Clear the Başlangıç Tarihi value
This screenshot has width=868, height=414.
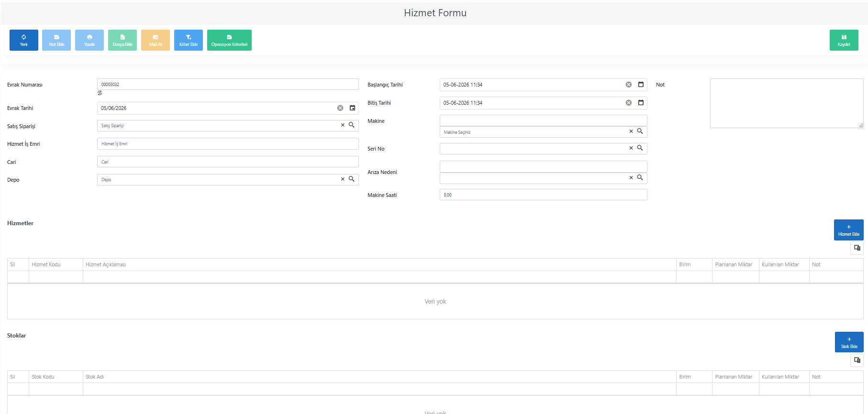tap(629, 85)
